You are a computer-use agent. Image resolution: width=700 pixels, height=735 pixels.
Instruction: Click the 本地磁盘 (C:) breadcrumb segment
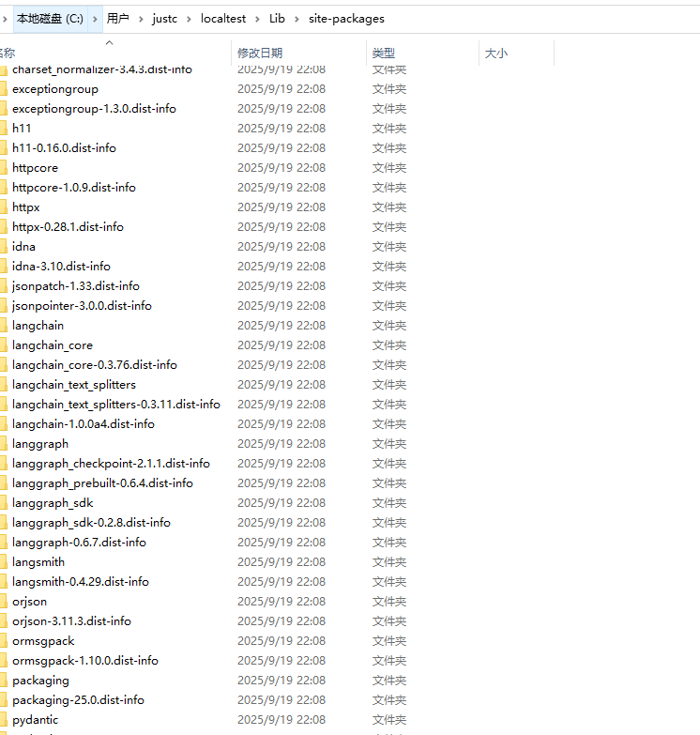[50, 19]
